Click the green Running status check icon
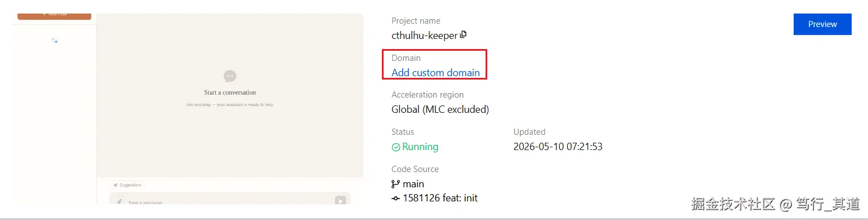This screenshot has height=220, width=868. (396, 147)
